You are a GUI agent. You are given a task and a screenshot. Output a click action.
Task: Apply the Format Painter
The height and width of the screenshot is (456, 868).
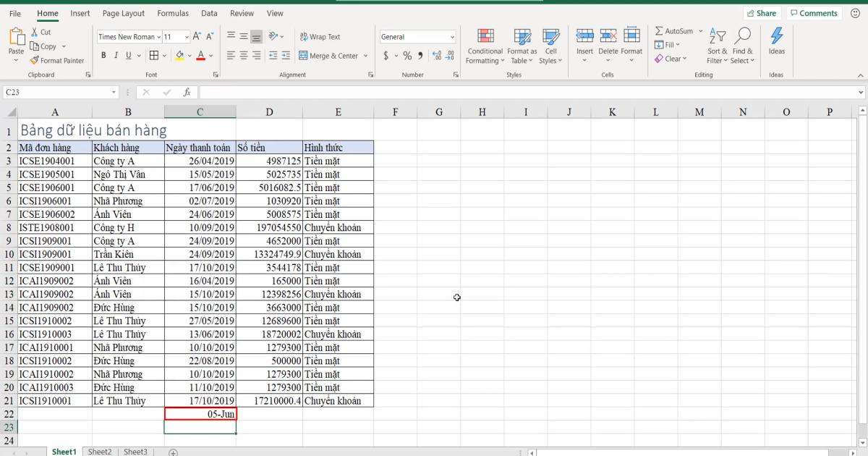(58, 60)
